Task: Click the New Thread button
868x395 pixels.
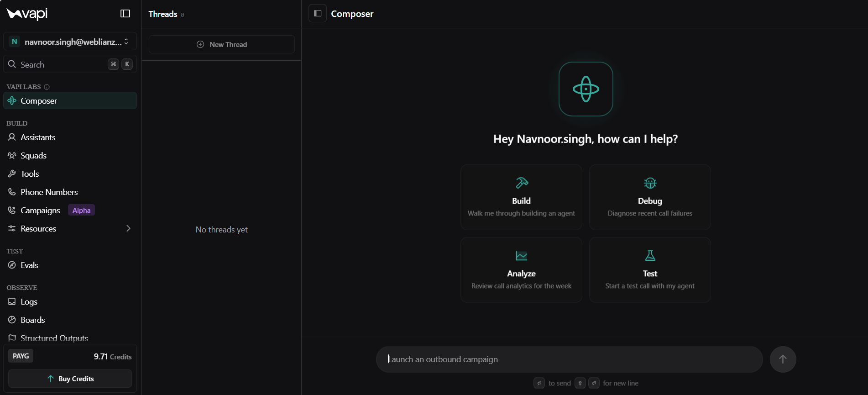Action: [222, 44]
